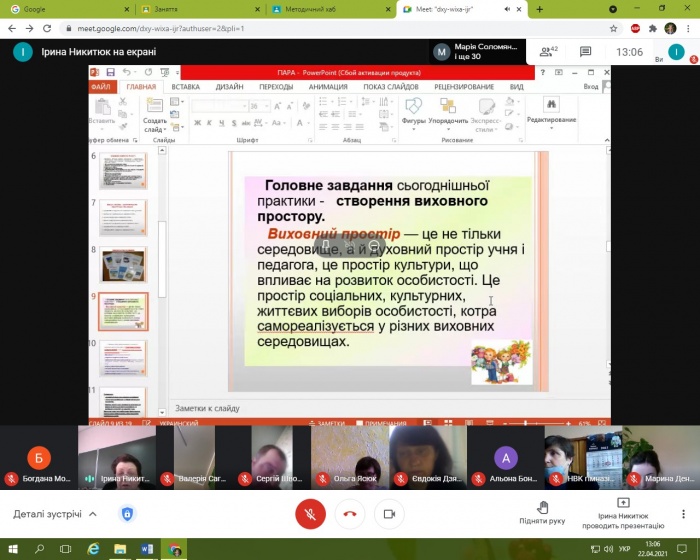This screenshot has height=560, width=700.
Task: Hang up the call with red phone button
Action: (350, 514)
